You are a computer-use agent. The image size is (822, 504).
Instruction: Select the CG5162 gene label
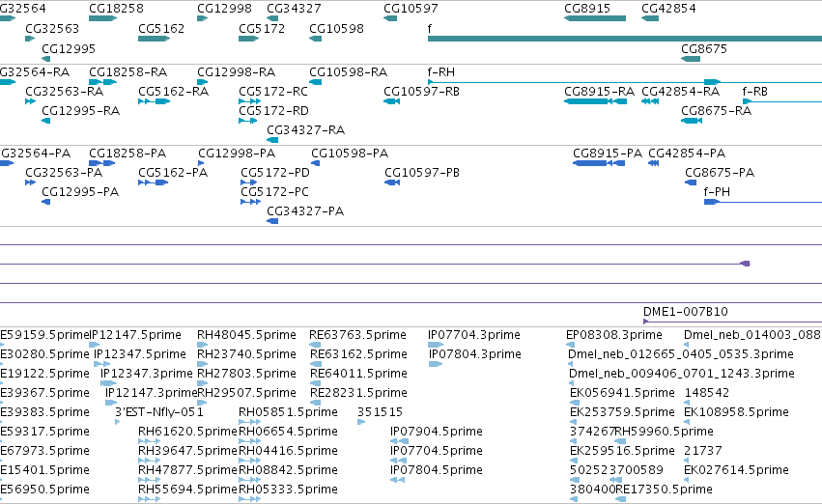coord(161,29)
